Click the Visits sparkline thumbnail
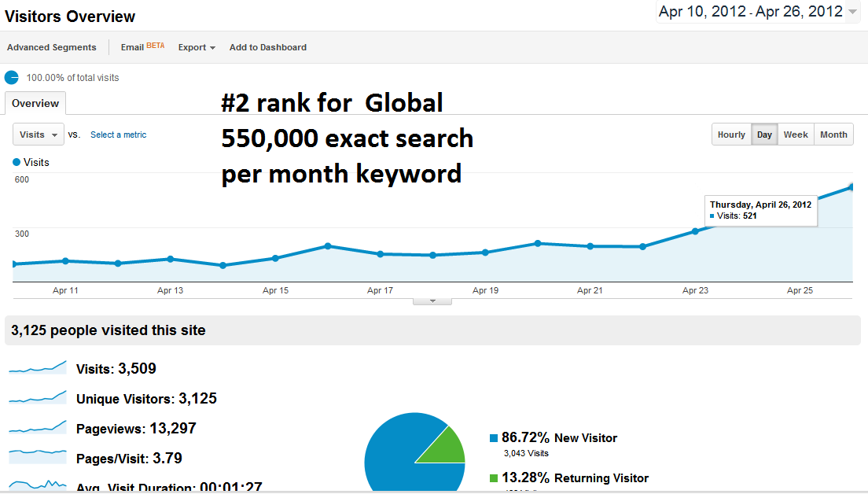Screen dimensions: 868x494 [38, 367]
